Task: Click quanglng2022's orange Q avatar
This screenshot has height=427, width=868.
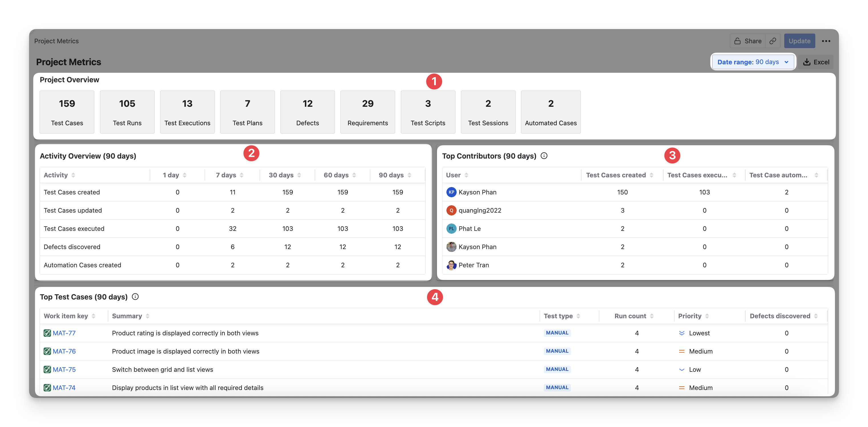Action: [x=451, y=210]
